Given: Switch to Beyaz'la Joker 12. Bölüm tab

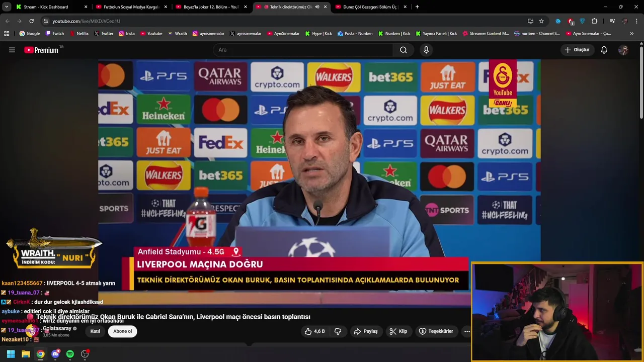Looking at the screenshot, I should (211, 7).
